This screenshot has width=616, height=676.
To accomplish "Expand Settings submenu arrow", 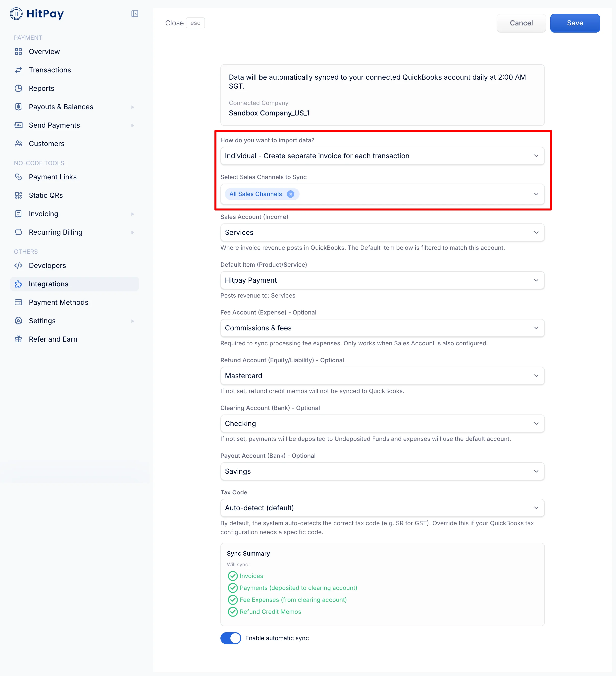I will coord(133,321).
